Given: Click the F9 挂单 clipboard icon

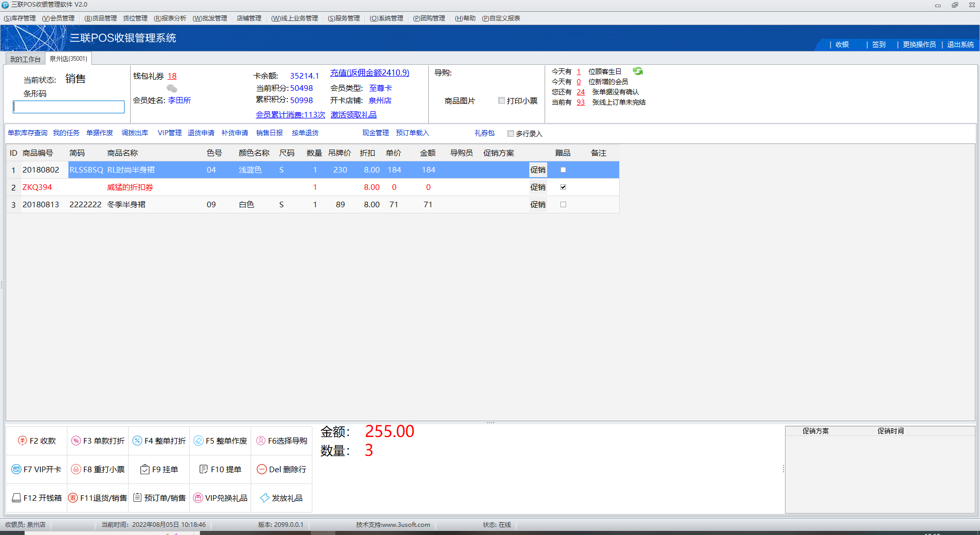Looking at the screenshot, I should [145, 469].
